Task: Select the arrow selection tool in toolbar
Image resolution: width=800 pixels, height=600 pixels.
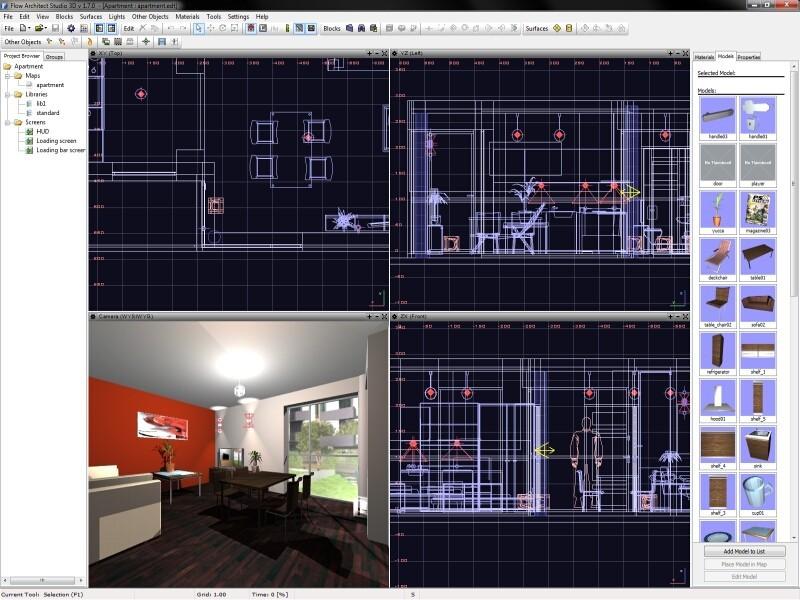Action: click(198, 29)
